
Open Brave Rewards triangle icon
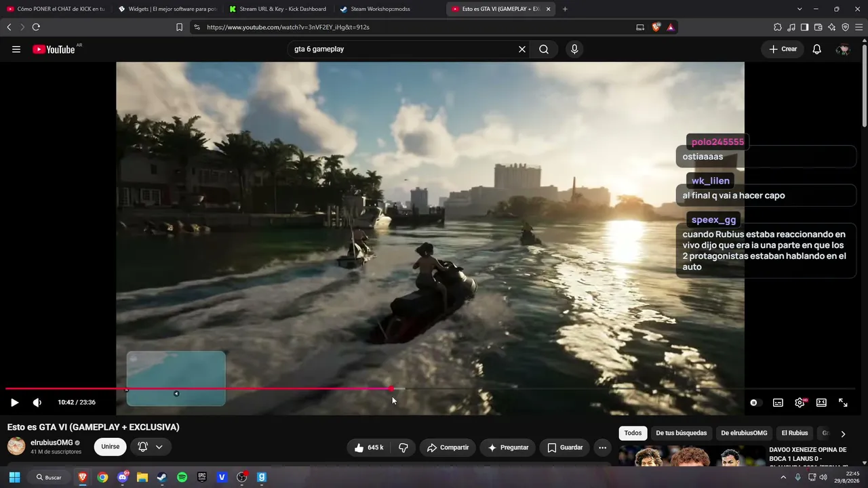click(x=670, y=27)
